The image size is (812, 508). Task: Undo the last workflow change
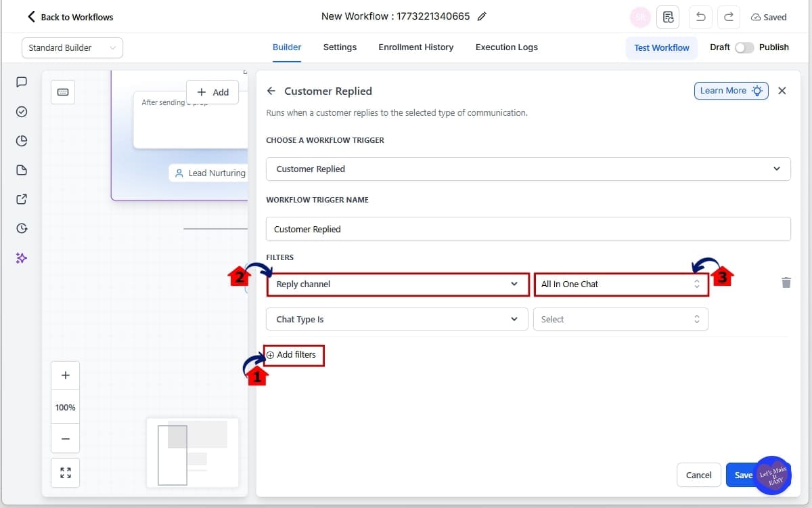click(x=700, y=17)
